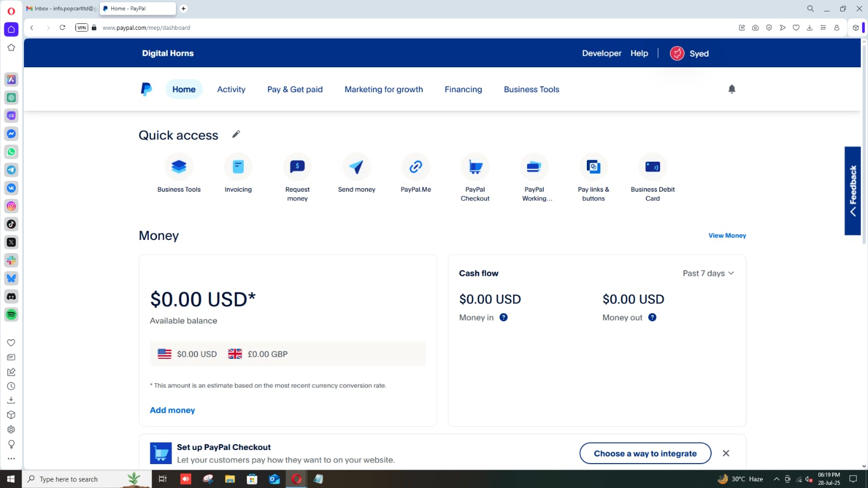This screenshot has height=488, width=868.
Task: Switch to the Gmail Inbox tab
Action: pos(61,9)
